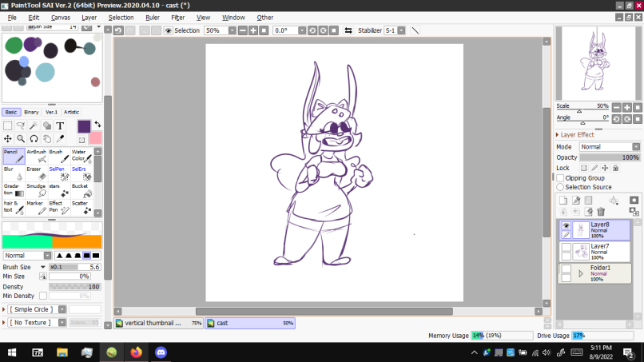Image resolution: width=644 pixels, height=362 pixels.
Task: Select the Eraser tool
Action: [34, 173]
